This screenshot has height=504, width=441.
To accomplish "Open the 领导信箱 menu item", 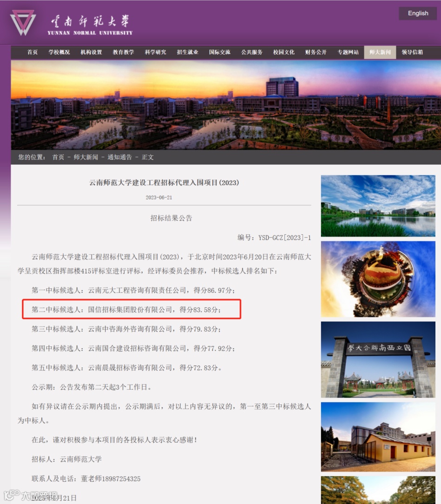I will (412, 52).
